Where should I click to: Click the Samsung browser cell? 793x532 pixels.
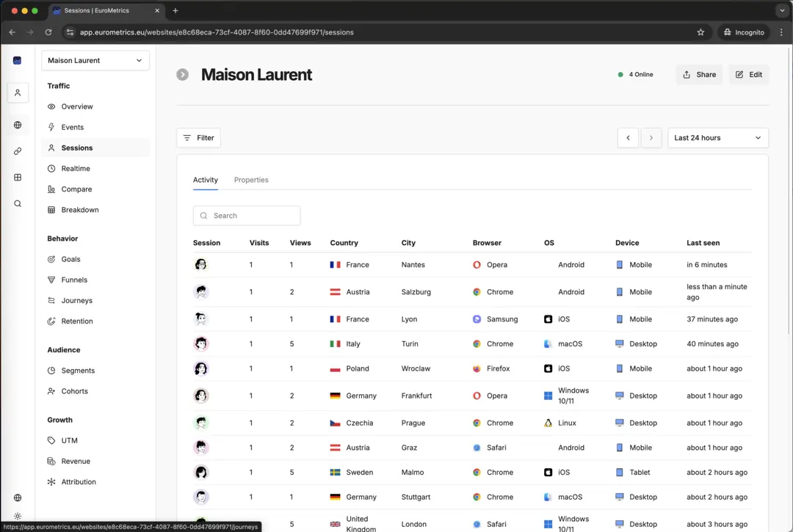496,319
